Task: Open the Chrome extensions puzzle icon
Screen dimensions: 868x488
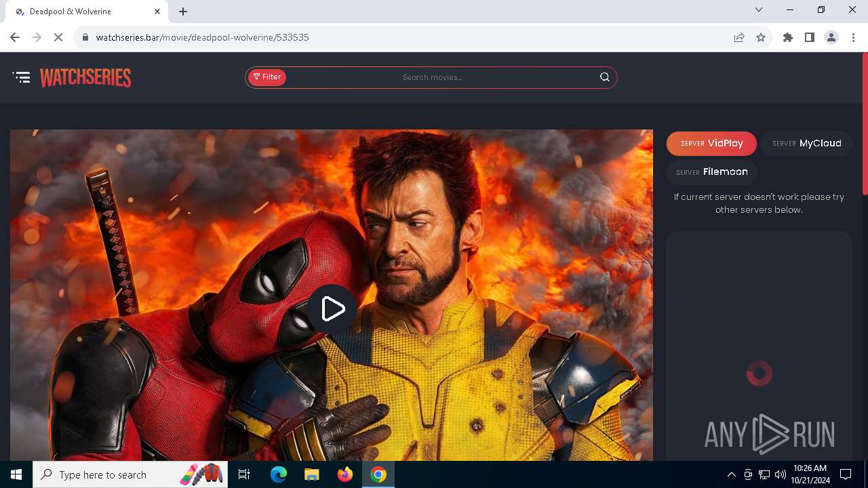Action: coord(788,37)
